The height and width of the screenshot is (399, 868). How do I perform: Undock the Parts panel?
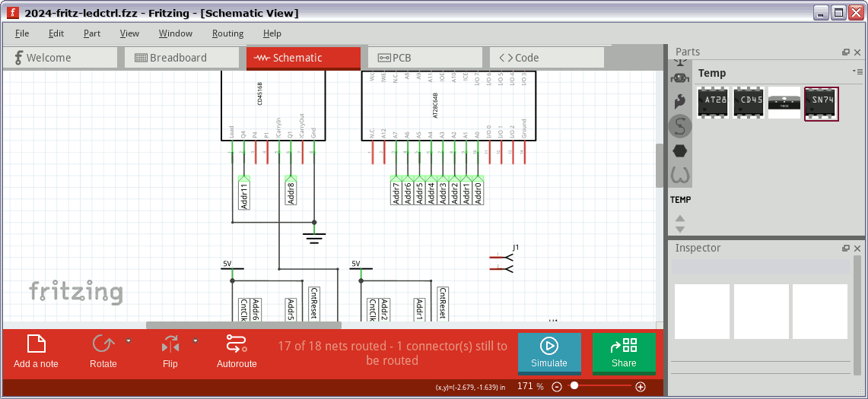(846, 52)
